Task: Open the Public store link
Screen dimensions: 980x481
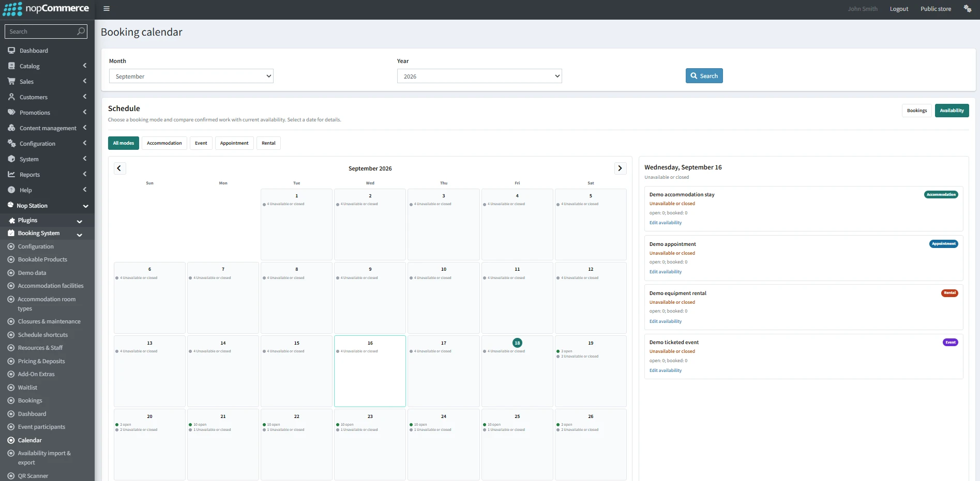Action: [x=936, y=9]
